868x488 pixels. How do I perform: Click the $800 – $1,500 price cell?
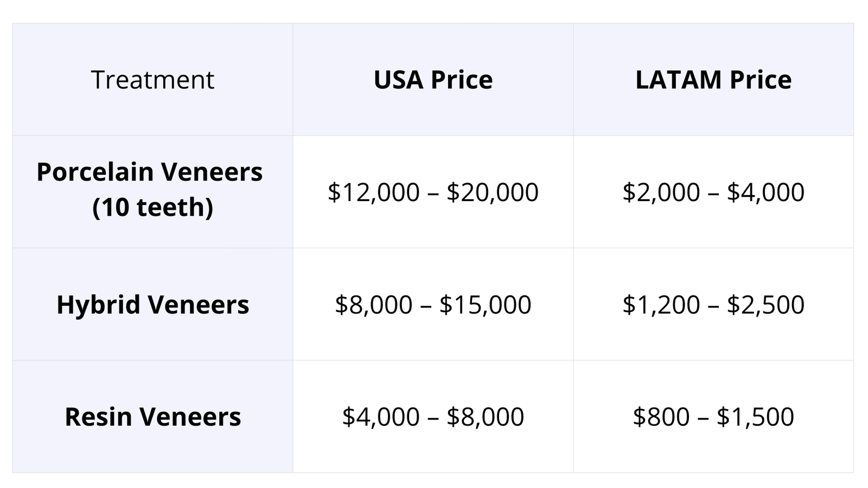[713, 416]
